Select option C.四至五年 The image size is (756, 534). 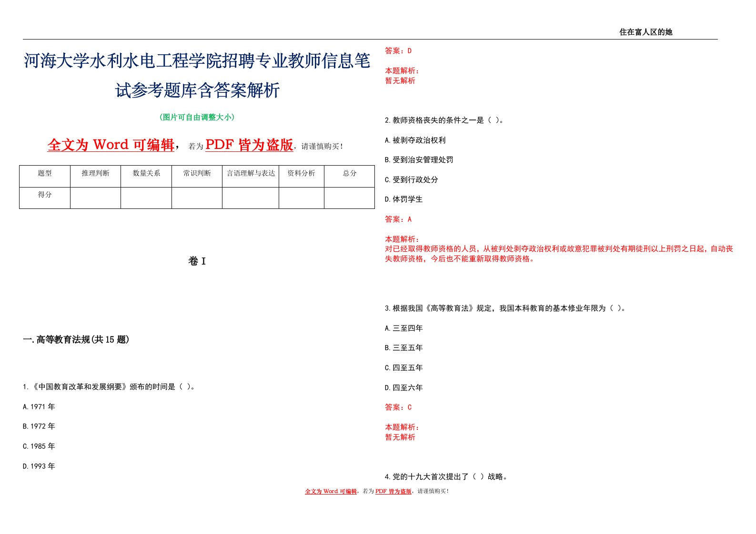[x=404, y=367]
